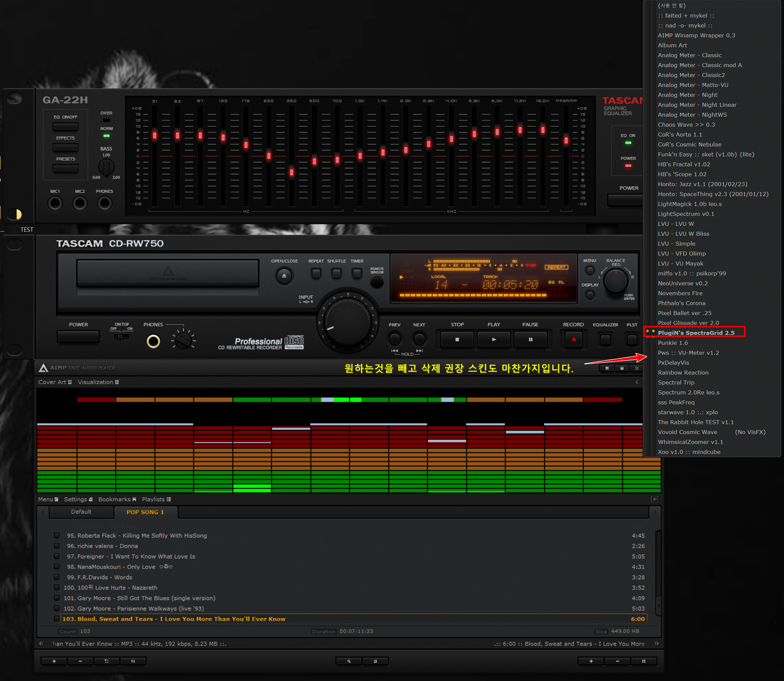Click the MENU knob on the deck

tap(590, 270)
